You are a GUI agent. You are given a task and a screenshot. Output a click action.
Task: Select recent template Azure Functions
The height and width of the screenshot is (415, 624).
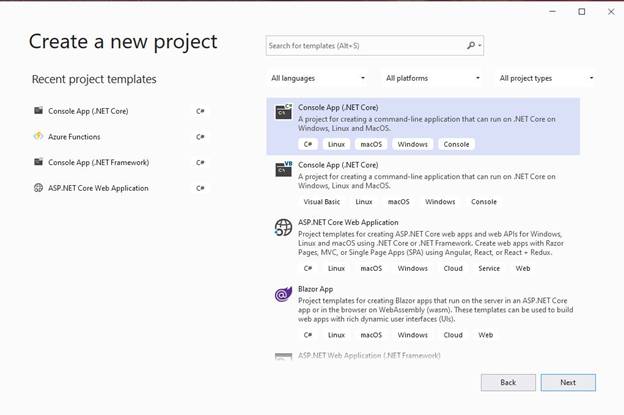click(121, 136)
